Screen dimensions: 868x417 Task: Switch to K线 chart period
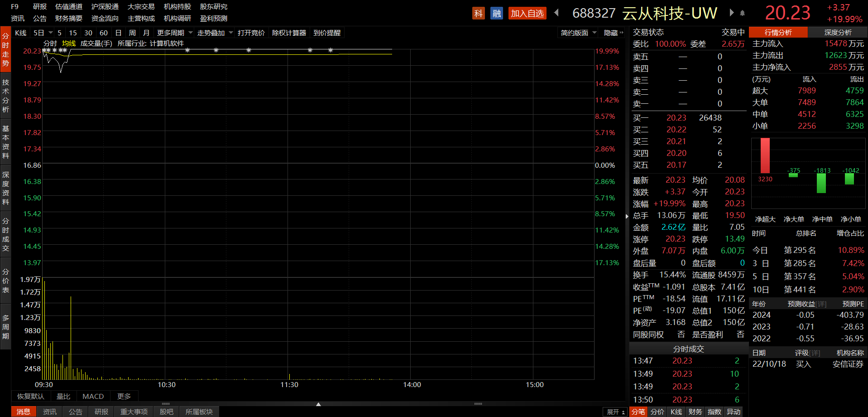point(21,33)
